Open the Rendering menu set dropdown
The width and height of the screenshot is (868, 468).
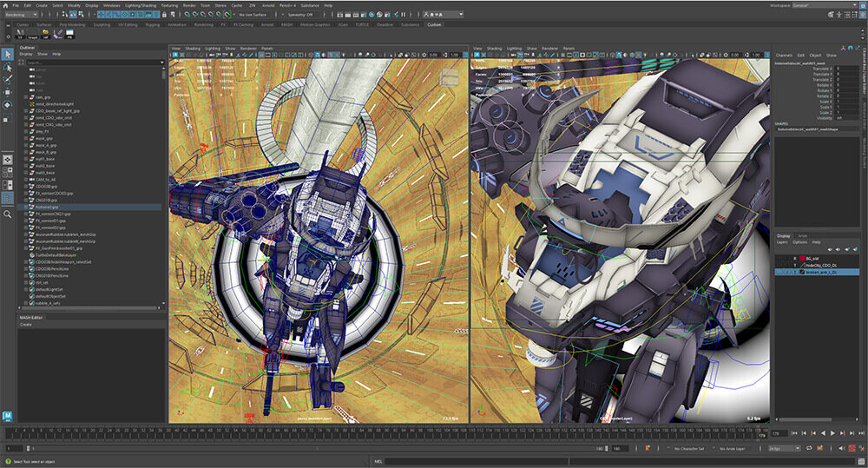(x=21, y=15)
